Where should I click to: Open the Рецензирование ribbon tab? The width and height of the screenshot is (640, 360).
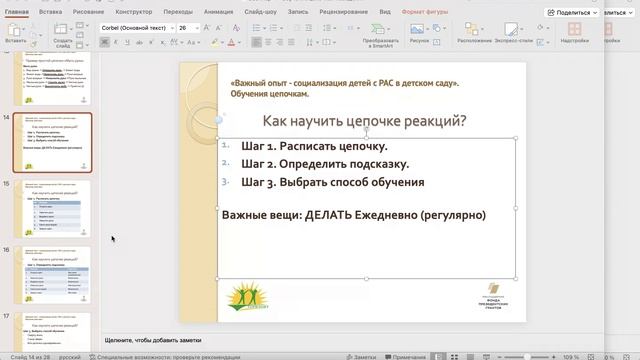pos(343,12)
